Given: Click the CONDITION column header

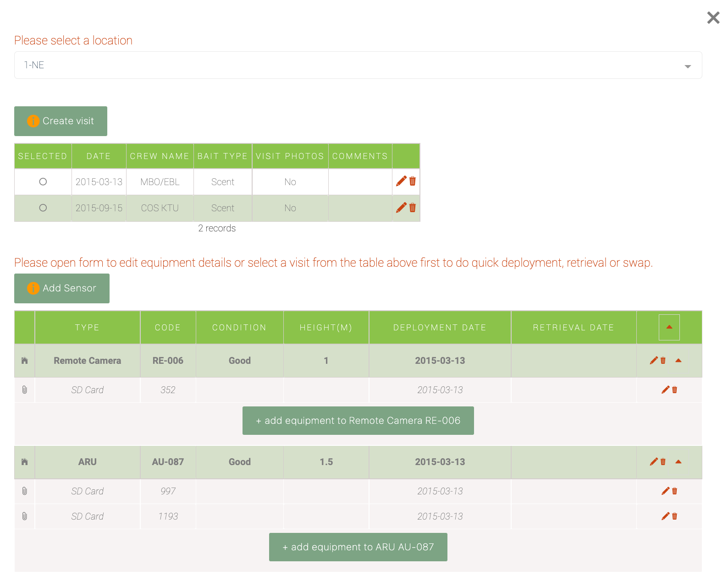Looking at the screenshot, I should [x=240, y=328].
